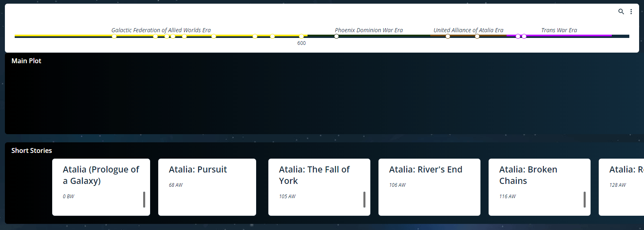Open the partially visible 128 AW story card

click(x=622, y=187)
